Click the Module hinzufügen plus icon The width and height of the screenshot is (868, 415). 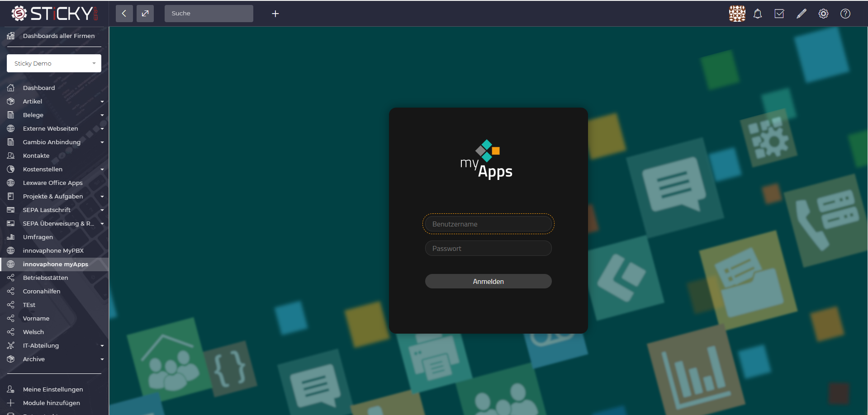pyautogui.click(x=11, y=403)
